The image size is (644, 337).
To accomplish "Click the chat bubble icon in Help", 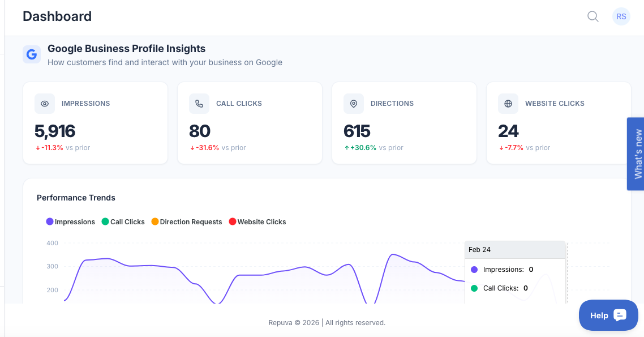I will point(620,315).
